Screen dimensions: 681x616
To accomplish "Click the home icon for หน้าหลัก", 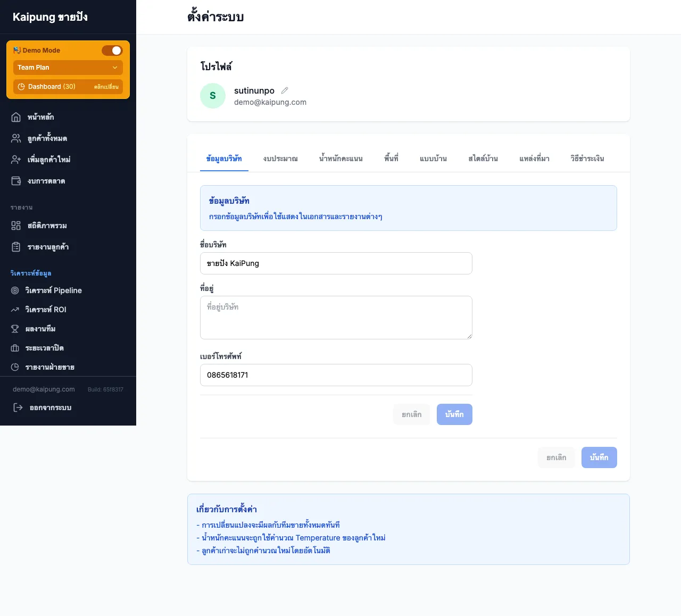I will click(16, 117).
